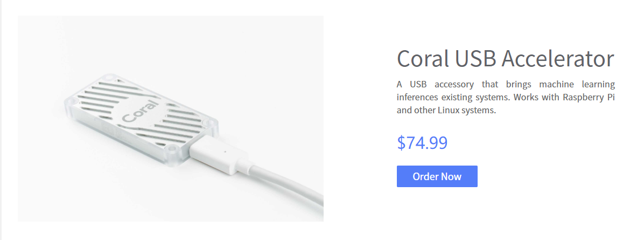
Task: Click the product description paragraph
Action: 506,98
